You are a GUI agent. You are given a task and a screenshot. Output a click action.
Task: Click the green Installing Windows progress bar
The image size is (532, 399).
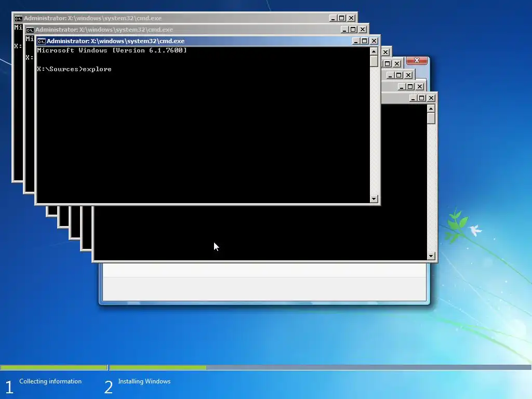[x=158, y=367]
